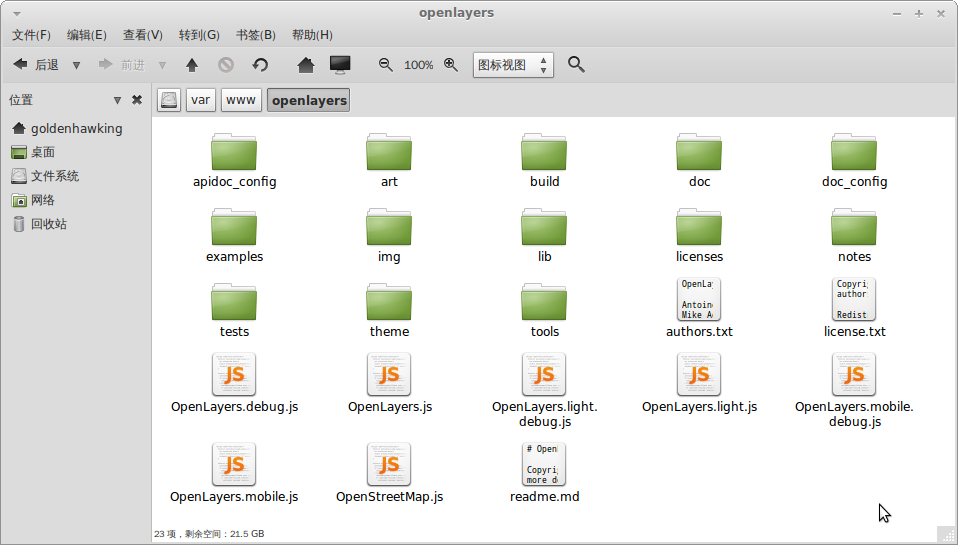
Task: Click the computer monitor icon in toolbar
Action: tap(340, 65)
